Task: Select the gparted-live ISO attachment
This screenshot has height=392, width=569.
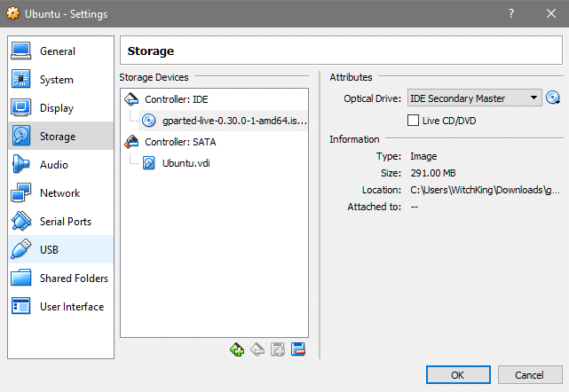Action: (222, 120)
